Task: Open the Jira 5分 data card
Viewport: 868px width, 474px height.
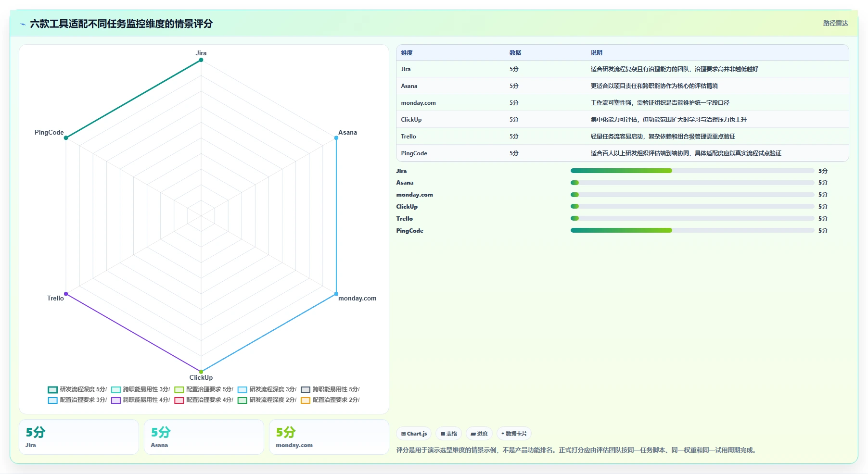Action: (79, 437)
